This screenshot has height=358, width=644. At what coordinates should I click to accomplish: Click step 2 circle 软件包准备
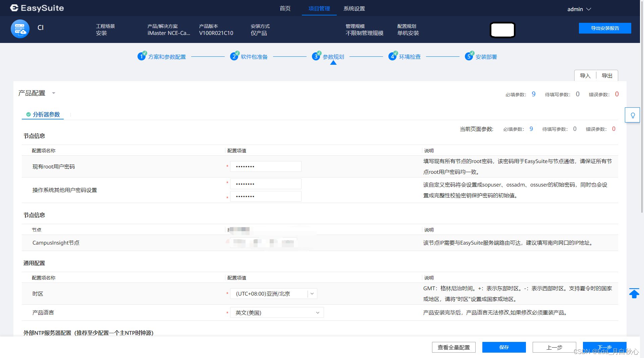point(234,57)
